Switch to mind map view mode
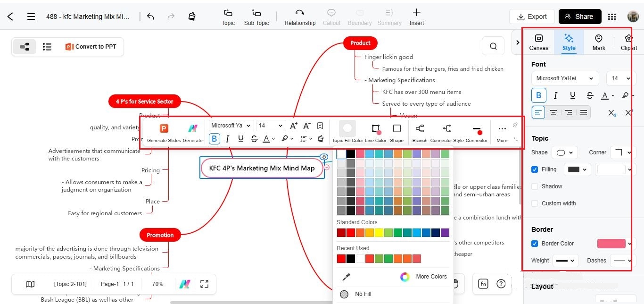The height and width of the screenshot is (304, 644). pyautogui.click(x=25, y=47)
